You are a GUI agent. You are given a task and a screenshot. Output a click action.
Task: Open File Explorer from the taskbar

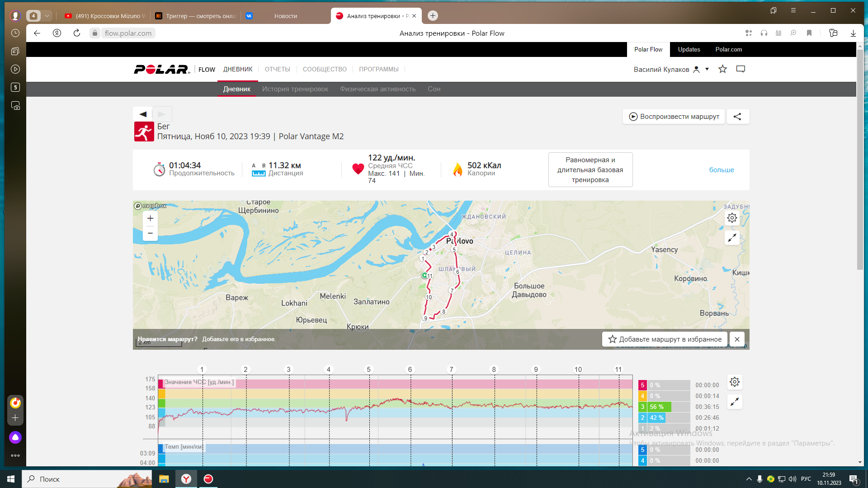[164, 479]
